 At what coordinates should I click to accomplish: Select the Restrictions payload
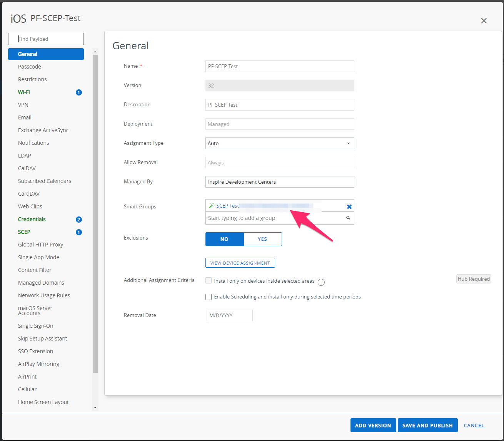[x=32, y=79]
